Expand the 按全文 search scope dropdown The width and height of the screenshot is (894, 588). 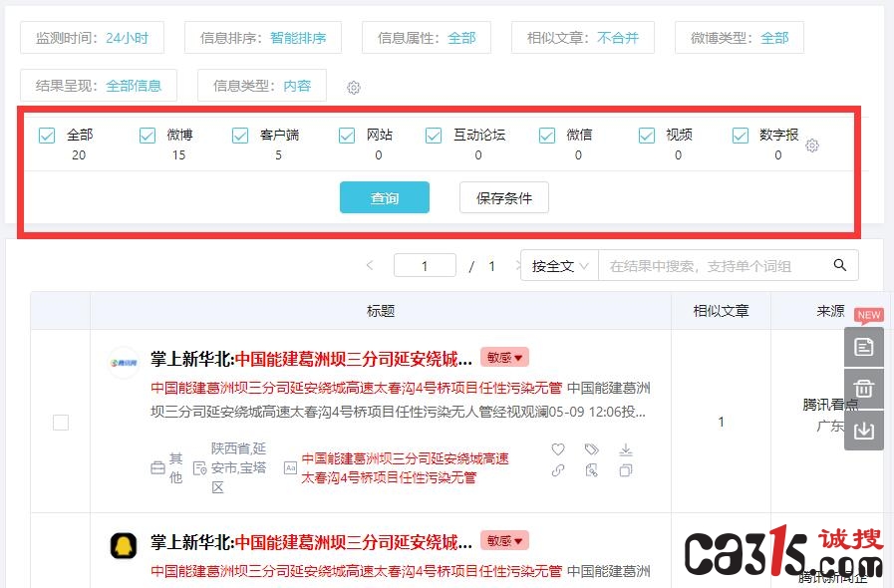pos(559,266)
